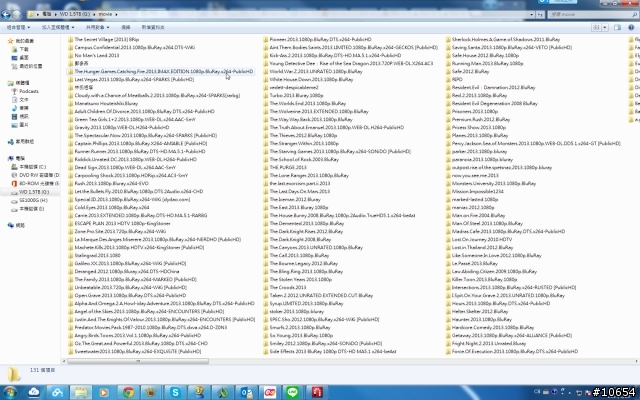Expand the address bar history dropdown
640x400 pixels.
pyautogui.click(x=531, y=14)
